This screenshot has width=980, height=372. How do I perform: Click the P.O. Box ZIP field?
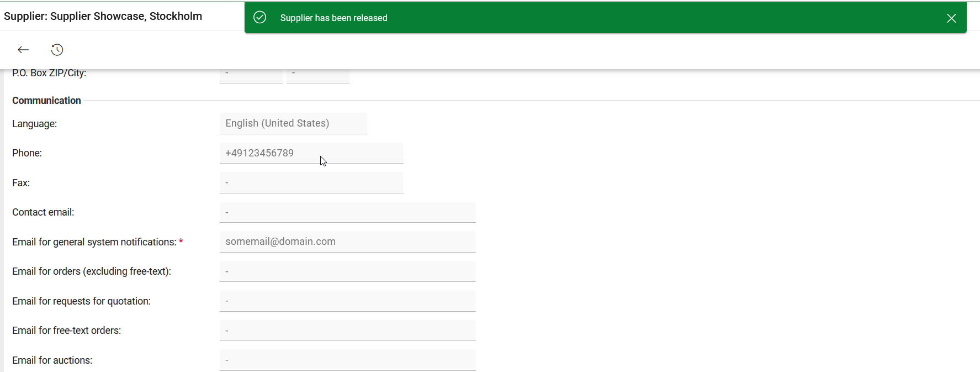[x=251, y=75]
